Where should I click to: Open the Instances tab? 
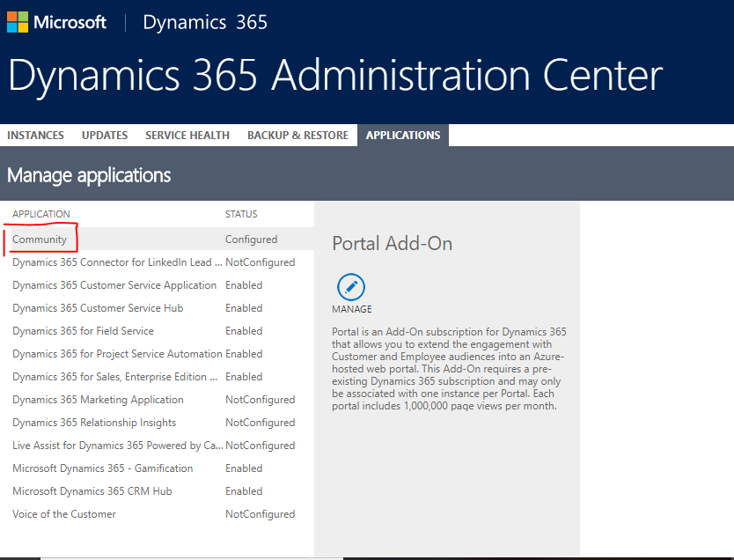[35, 136]
